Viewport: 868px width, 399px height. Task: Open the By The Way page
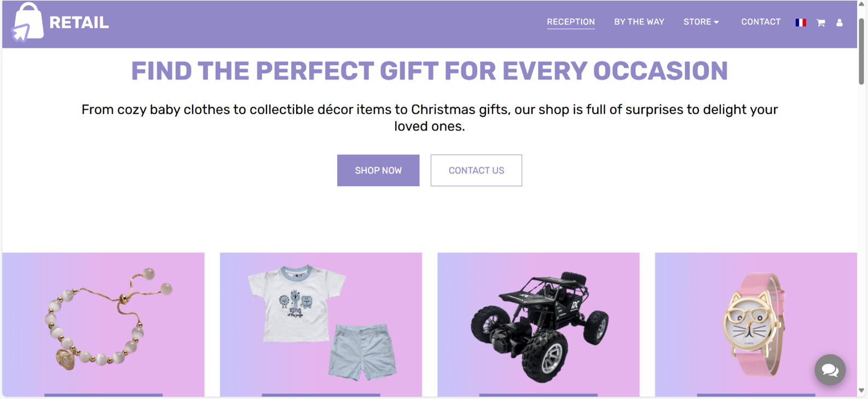click(x=639, y=22)
